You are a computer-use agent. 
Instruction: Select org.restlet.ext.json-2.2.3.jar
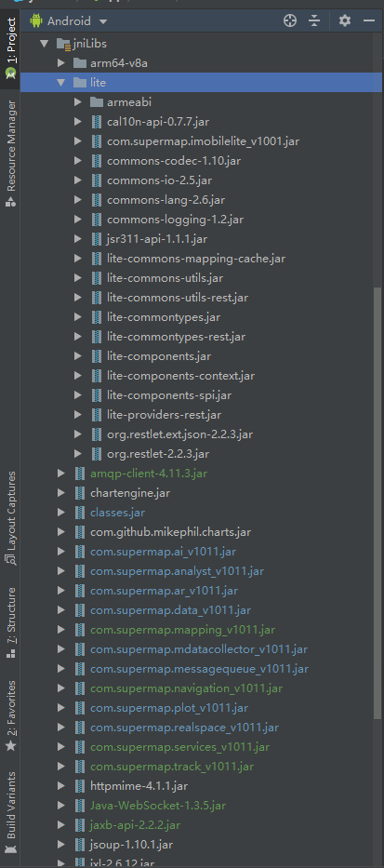tap(179, 434)
